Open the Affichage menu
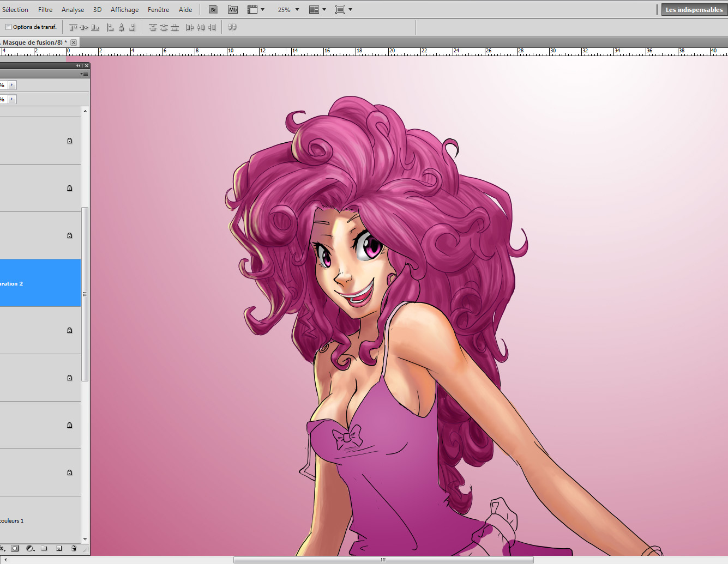Viewport: 728px width, 564px height. (x=124, y=10)
